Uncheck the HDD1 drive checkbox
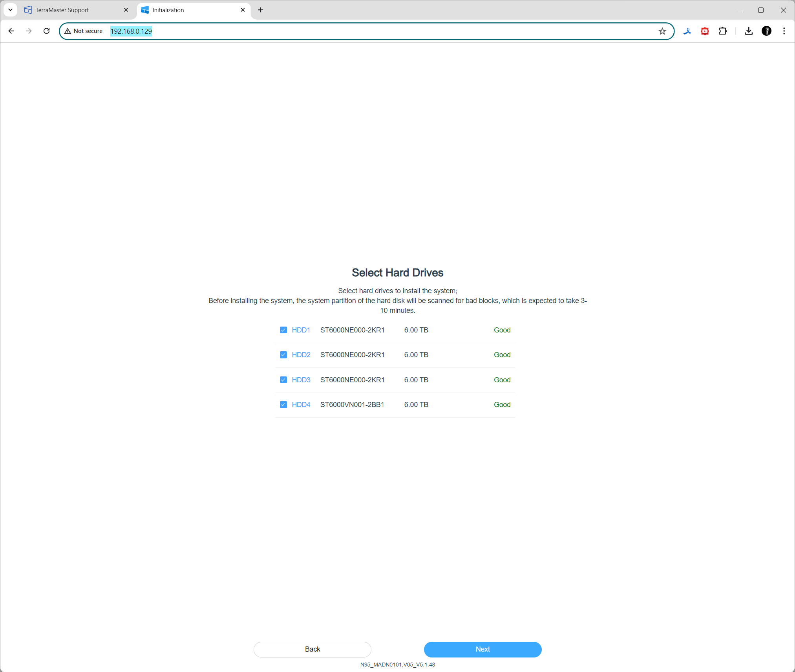The image size is (795, 672). point(283,330)
